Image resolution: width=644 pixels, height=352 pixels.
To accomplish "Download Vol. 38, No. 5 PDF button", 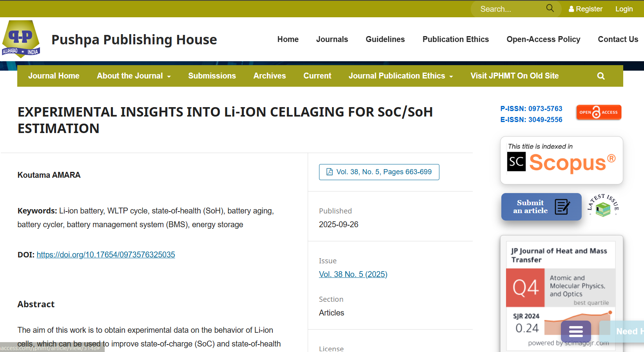I will click(x=379, y=172).
